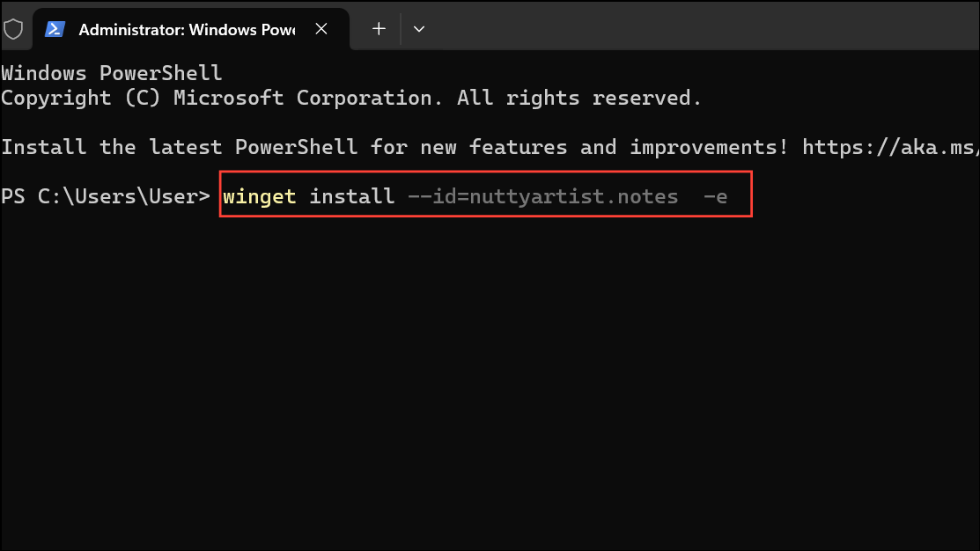Click the word winget in command line
Viewport: 980px width, 551px height.
click(x=260, y=197)
